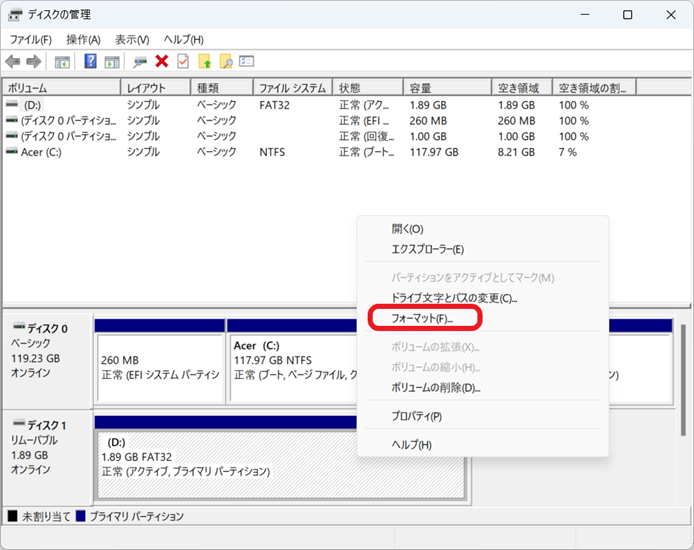Open the 表示(V) menu in menu bar
694x550 pixels.
pos(132,39)
